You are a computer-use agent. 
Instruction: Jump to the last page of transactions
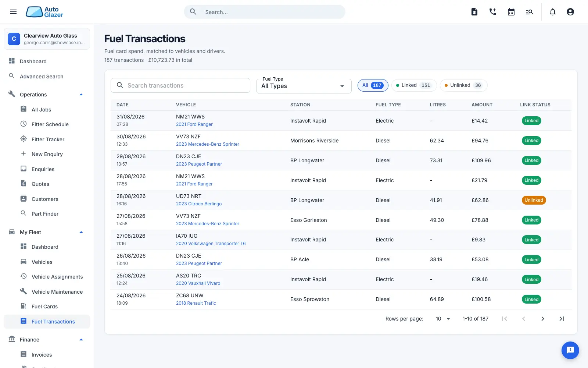[562, 319]
